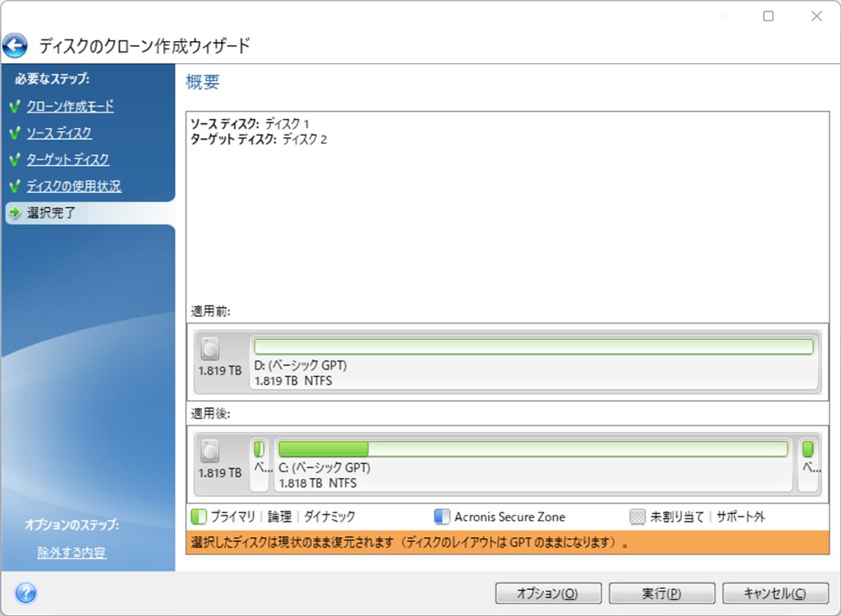Open the ターゲット ディスク step

click(x=68, y=160)
